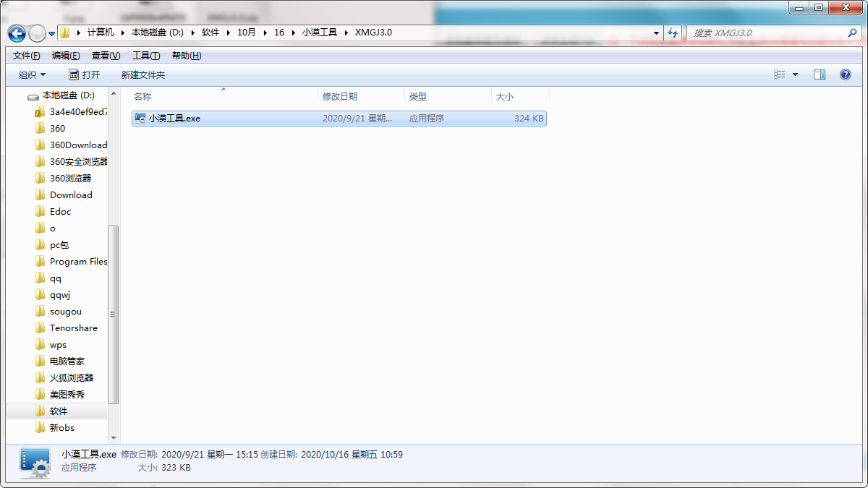Toggle the preview pane icon
The width and height of the screenshot is (868, 488).
[x=820, y=75]
